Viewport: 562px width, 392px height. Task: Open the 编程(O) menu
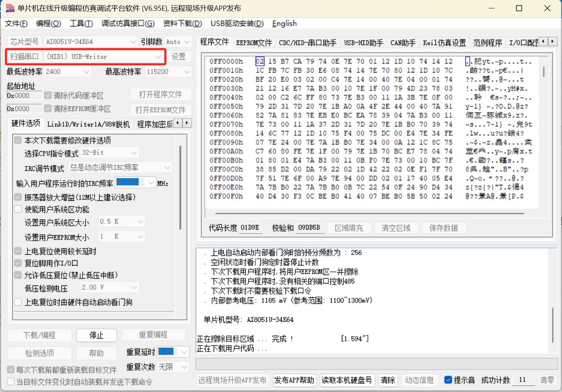[x=49, y=24]
